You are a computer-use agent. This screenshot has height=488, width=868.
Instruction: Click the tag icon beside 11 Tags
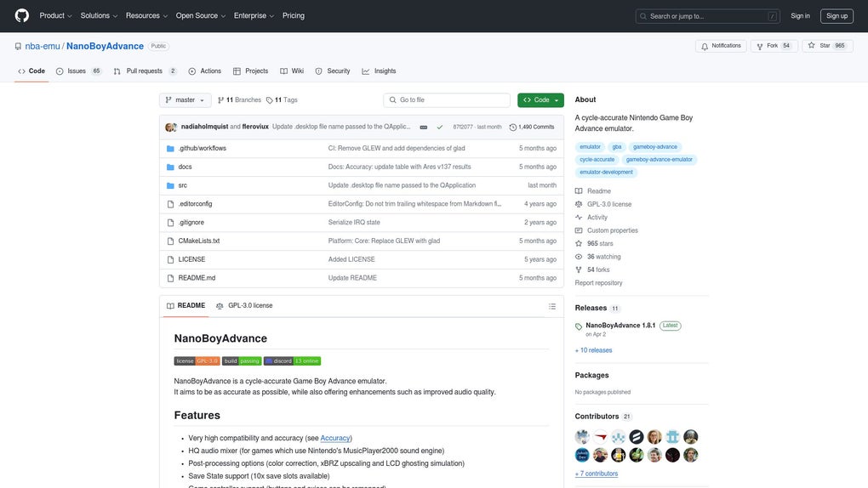[x=270, y=100]
